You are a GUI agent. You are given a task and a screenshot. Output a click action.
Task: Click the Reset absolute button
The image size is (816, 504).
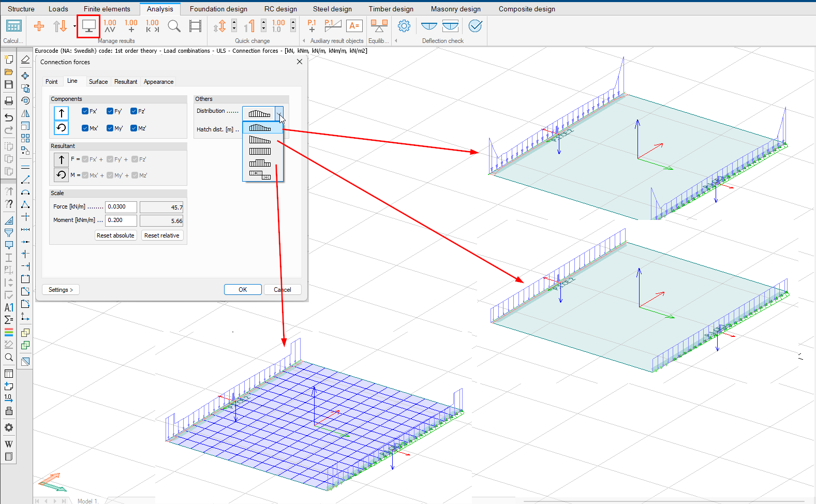[115, 235]
